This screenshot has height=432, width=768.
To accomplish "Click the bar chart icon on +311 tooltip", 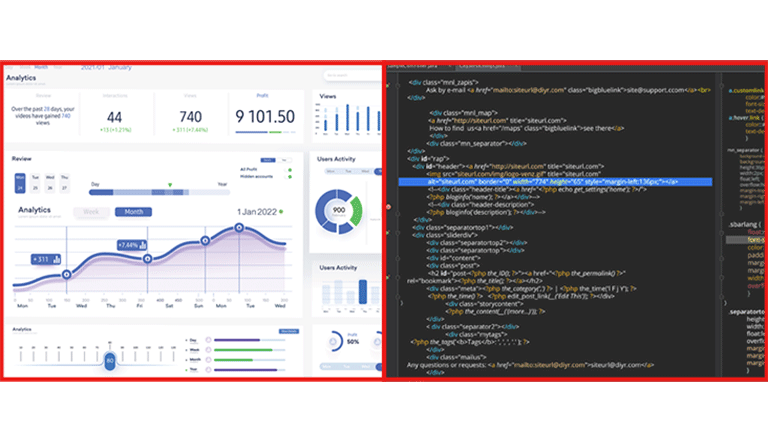I will coord(56,259).
